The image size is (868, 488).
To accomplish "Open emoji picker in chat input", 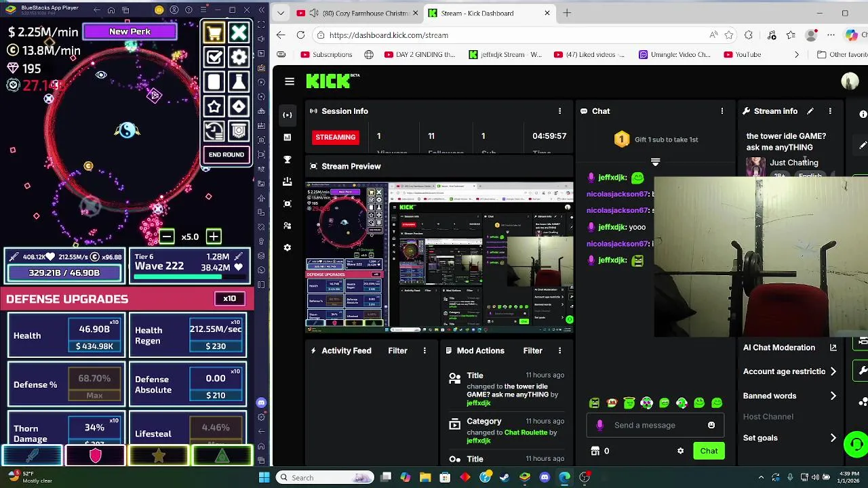I will click(711, 425).
